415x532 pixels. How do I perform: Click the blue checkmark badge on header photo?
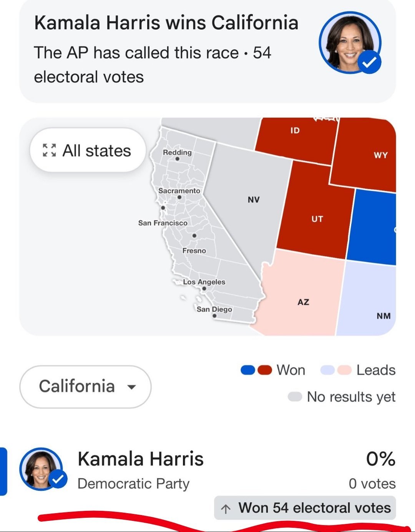(x=370, y=62)
